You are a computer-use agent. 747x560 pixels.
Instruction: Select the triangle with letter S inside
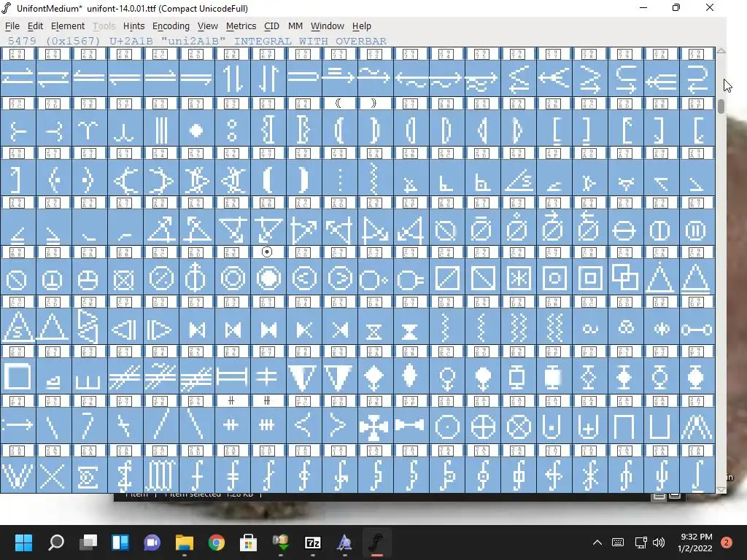pyautogui.click(x=18, y=327)
